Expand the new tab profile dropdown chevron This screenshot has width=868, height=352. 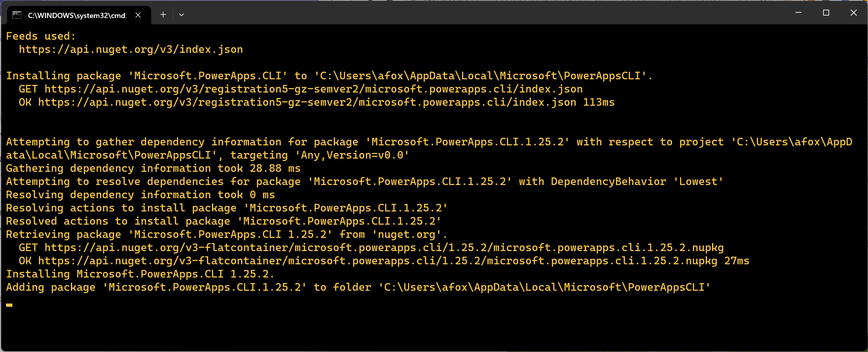click(x=182, y=15)
